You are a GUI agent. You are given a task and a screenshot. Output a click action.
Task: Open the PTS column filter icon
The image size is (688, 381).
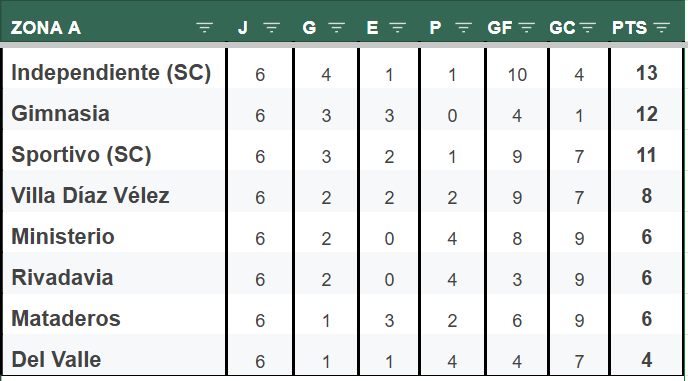tap(662, 28)
